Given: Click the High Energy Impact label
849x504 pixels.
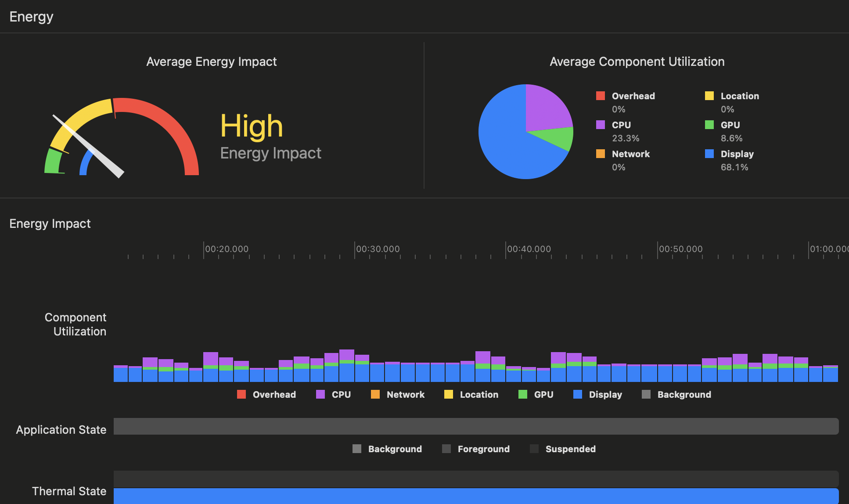Looking at the screenshot, I should 252,126.
